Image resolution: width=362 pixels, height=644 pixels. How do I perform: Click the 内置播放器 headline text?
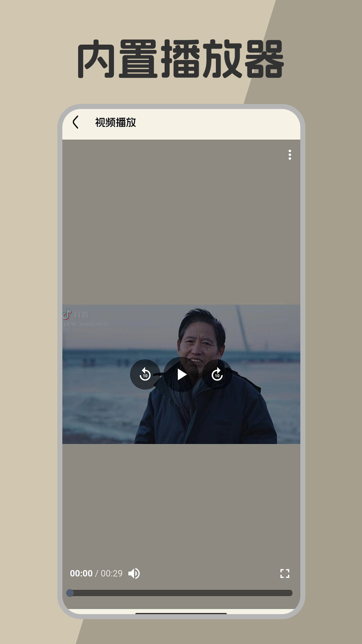coord(181,59)
